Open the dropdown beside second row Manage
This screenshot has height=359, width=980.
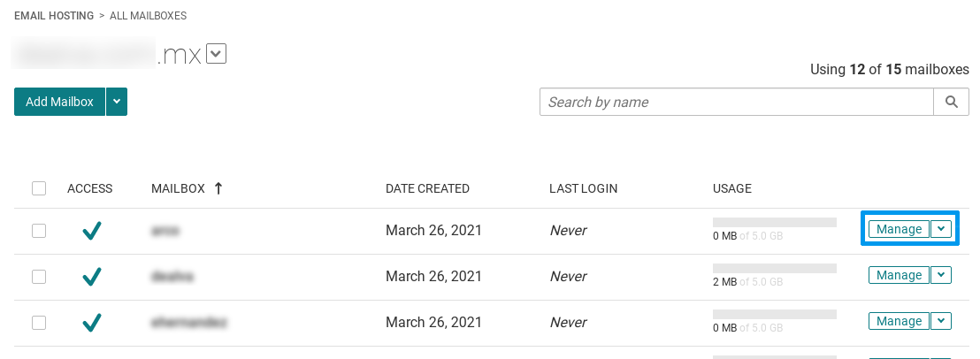941,275
